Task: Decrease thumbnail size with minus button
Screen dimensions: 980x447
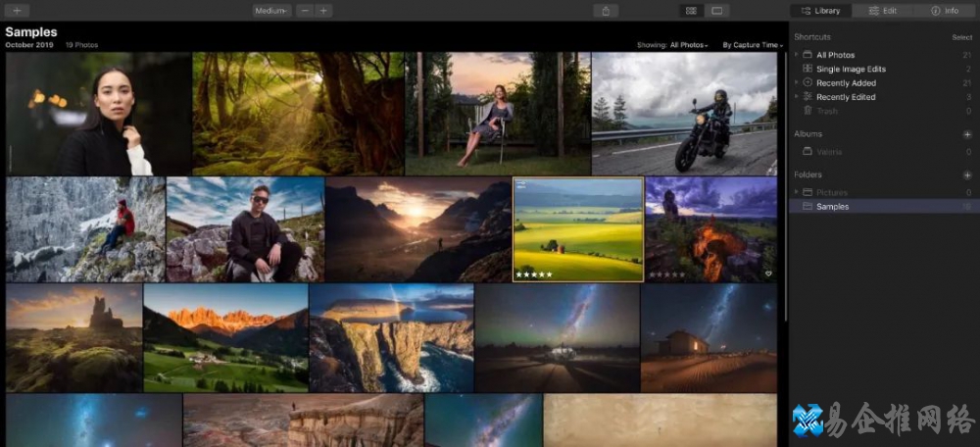Action: pyautogui.click(x=306, y=11)
